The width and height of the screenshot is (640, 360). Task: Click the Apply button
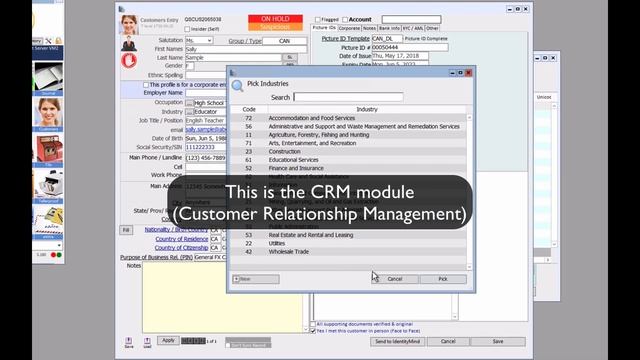[x=168, y=340]
